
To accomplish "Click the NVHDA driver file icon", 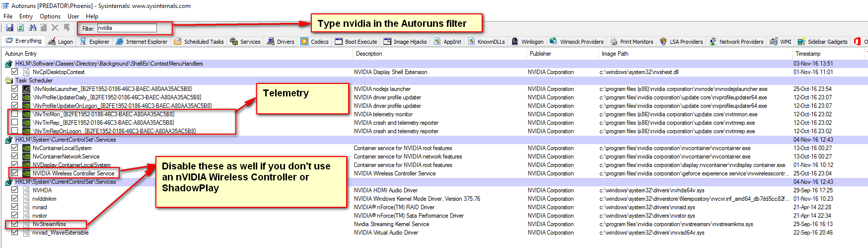I will [26, 190].
